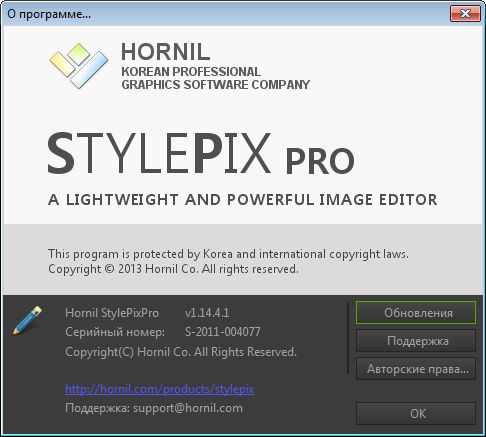
Task: Click the Hornil logo icon
Action: click(x=79, y=66)
